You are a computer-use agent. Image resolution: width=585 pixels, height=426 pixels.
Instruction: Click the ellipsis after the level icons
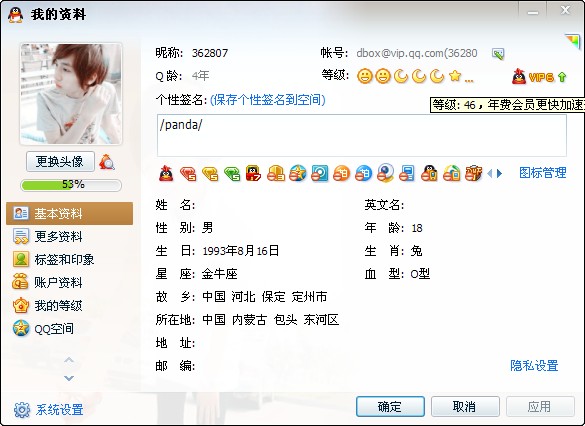coord(469,80)
